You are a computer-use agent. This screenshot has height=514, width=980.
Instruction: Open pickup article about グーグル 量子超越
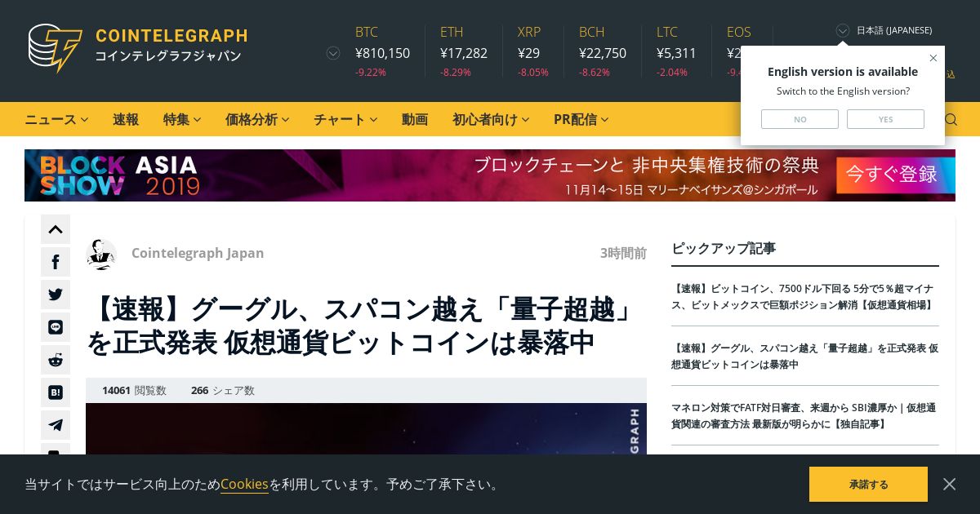point(804,357)
